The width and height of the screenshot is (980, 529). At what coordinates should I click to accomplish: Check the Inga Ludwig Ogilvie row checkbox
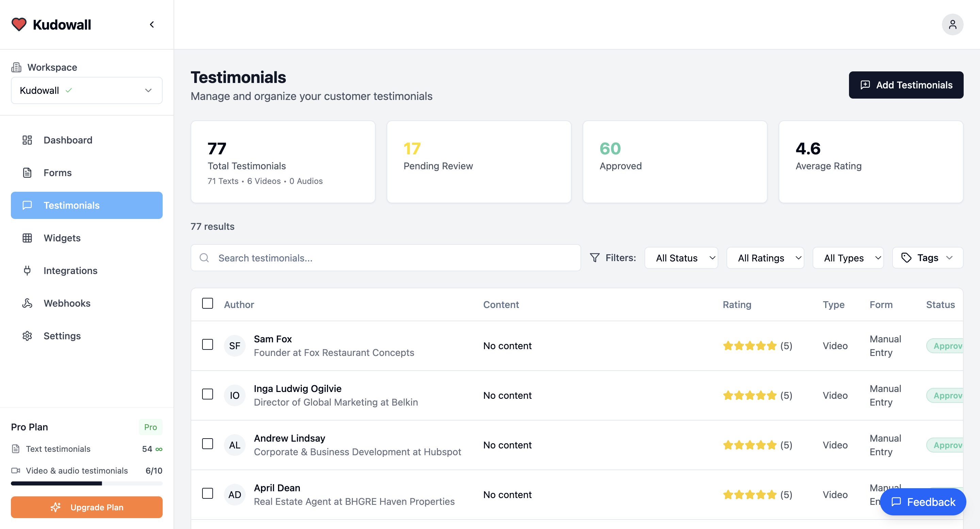coord(207,394)
